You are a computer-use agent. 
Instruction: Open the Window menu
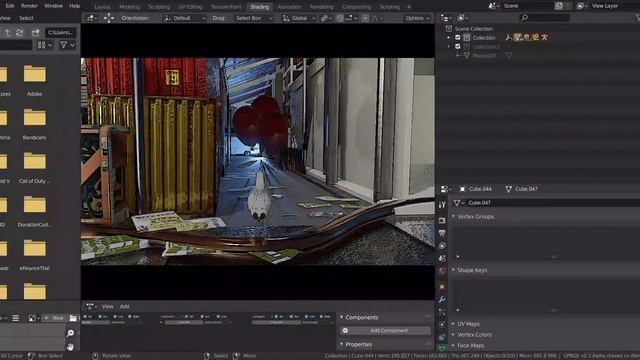pyautogui.click(x=53, y=6)
